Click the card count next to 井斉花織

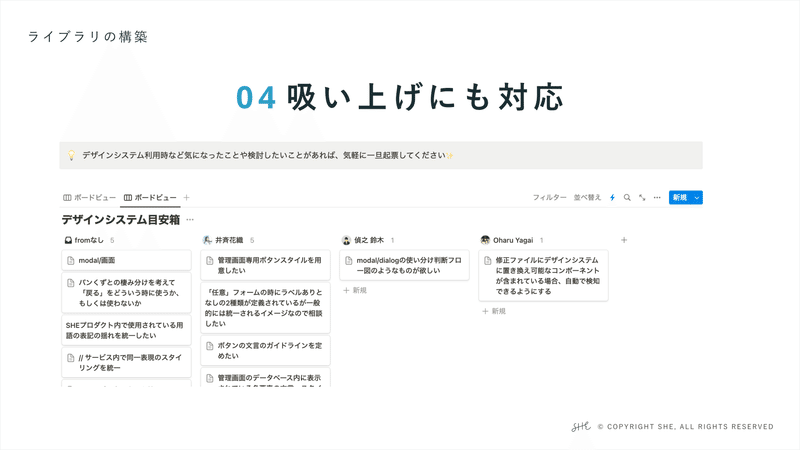[x=252, y=240]
